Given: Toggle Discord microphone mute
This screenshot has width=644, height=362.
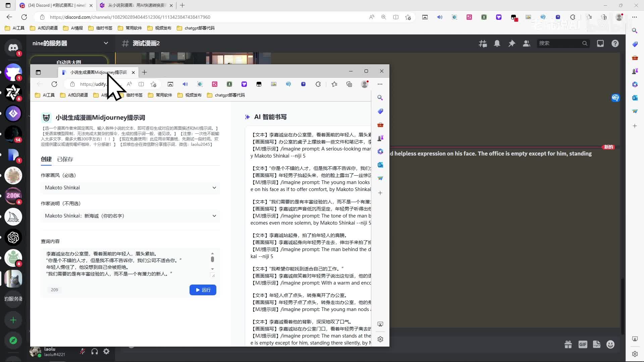Looking at the screenshot, I should [x=82, y=351].
